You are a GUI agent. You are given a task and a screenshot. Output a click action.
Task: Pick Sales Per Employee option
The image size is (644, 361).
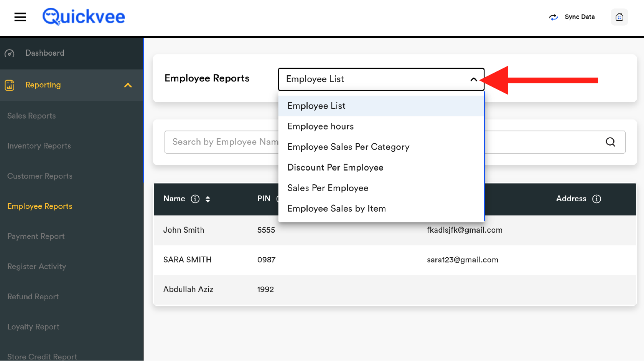tap(328, 188)
